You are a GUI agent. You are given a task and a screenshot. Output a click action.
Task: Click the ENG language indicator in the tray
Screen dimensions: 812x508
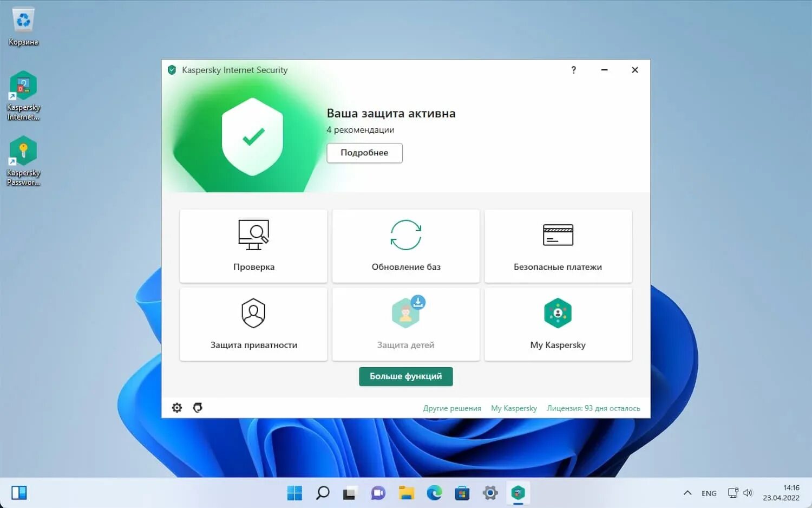tap(709, 493)
